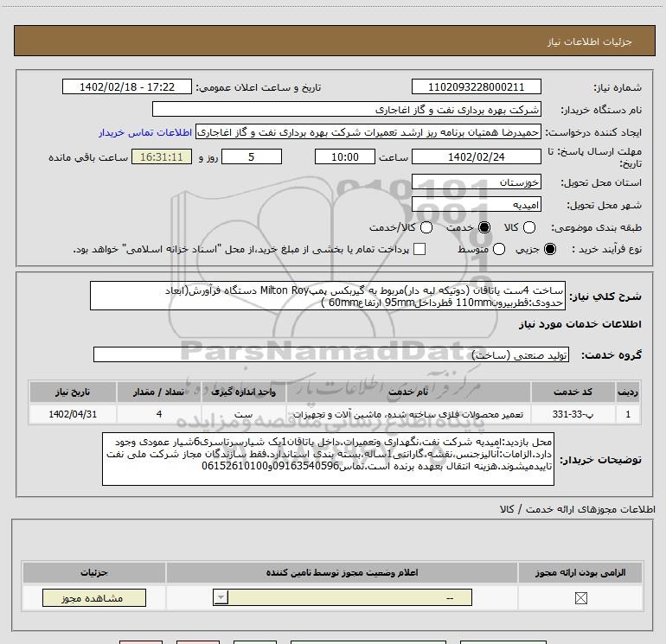Click the الزامی بودن ارائه مجوز column header
This screenshot has width=666, height=644.
580,572
